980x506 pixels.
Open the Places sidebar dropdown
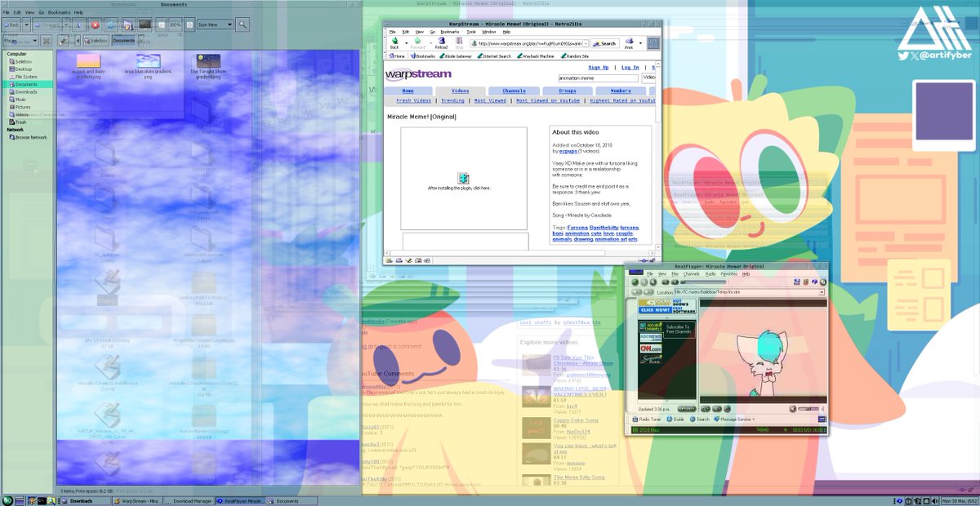click(x=21, y=41)
